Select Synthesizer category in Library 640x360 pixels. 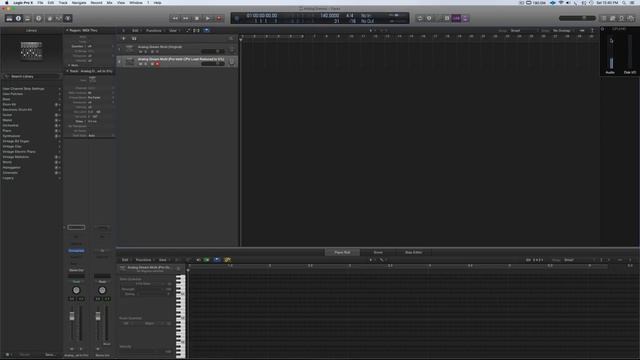[x=31, y=136]
